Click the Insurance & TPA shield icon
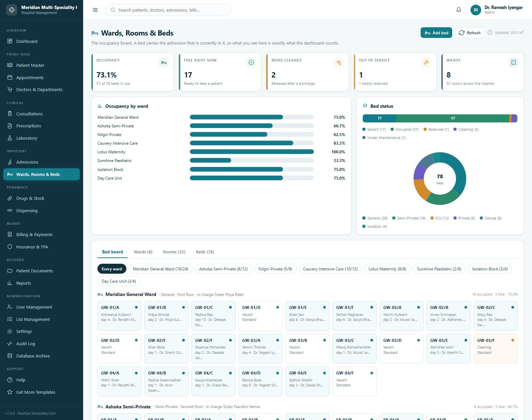Screen dimensions: 532x420 [10, 247]
